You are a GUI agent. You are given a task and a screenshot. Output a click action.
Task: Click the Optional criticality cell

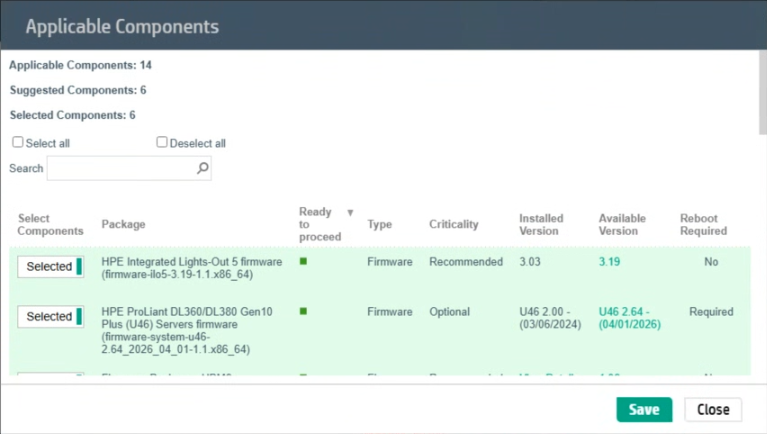point(449,312)
